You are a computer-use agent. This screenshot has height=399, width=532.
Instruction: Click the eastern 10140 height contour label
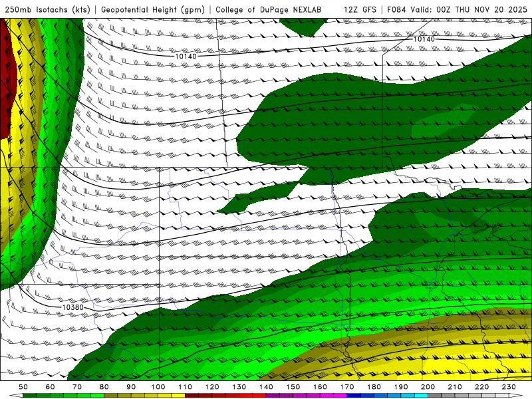(x=424, y=39)
